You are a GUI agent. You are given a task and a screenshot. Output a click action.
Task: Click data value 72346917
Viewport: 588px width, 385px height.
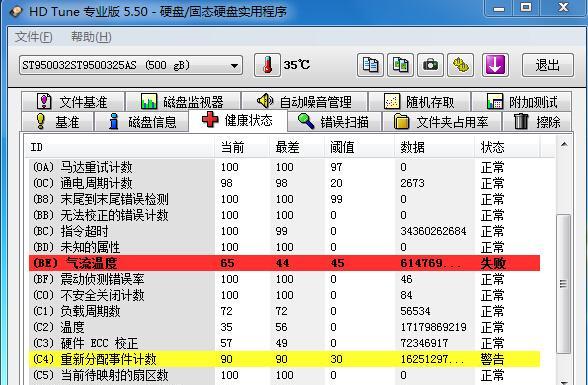pyautogui.click(x=424, y=343)
